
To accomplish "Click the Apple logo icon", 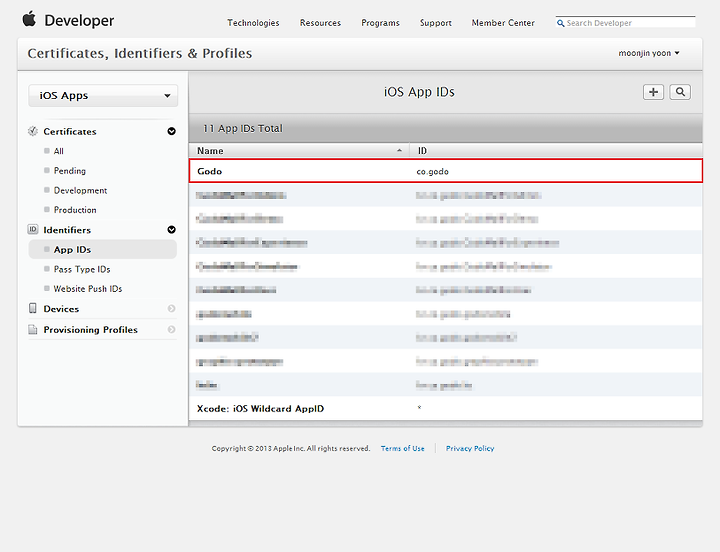I will 29,19.
